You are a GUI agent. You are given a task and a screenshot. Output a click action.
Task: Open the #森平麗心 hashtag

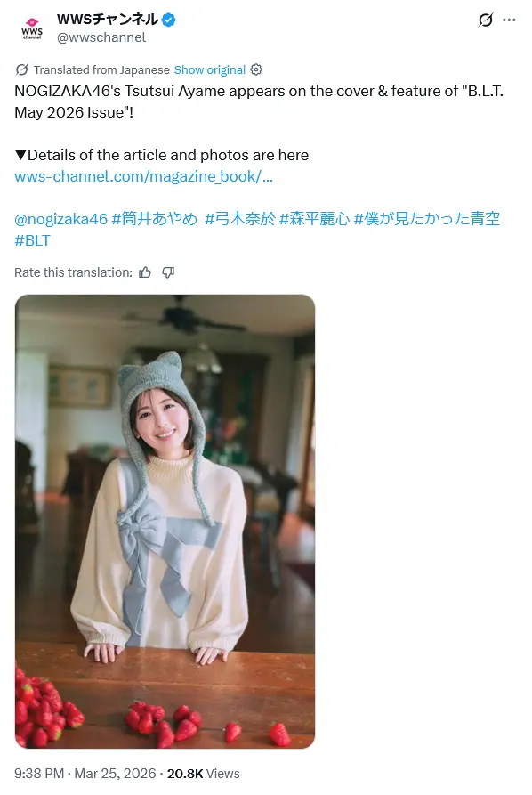click(x=315, y=219)
